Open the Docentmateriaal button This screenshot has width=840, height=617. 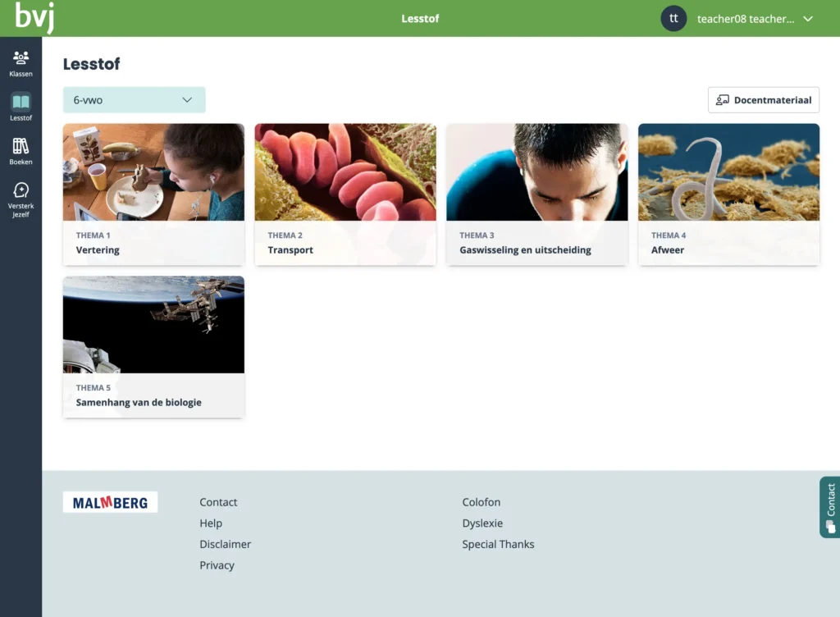click(763, 100)
